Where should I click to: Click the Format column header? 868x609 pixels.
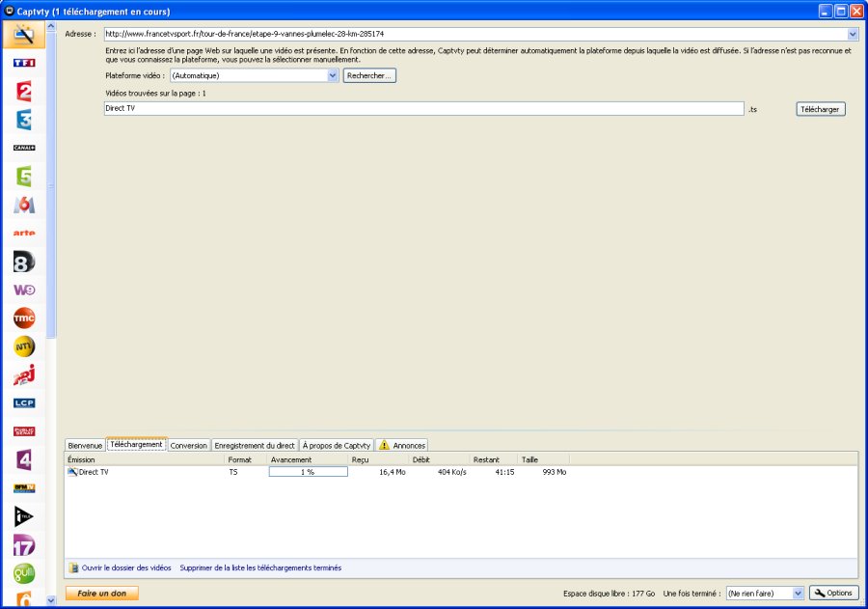tap(246, 459)
